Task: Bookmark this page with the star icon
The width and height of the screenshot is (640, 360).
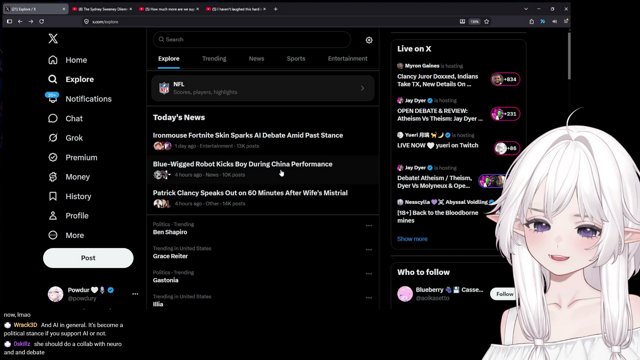Action: click(x=487, y=22)
